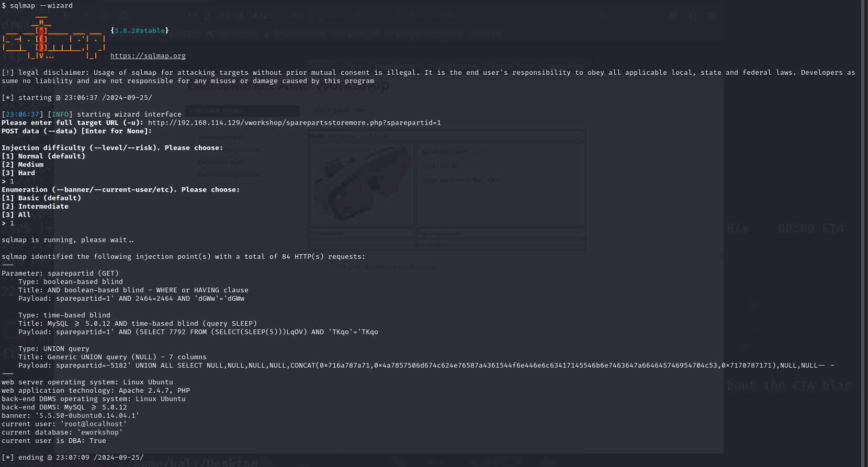Image resolution: width=868 pixels, height=467 pixels.
Task: Click background browser address bar URL
Action: coord(338,16)
